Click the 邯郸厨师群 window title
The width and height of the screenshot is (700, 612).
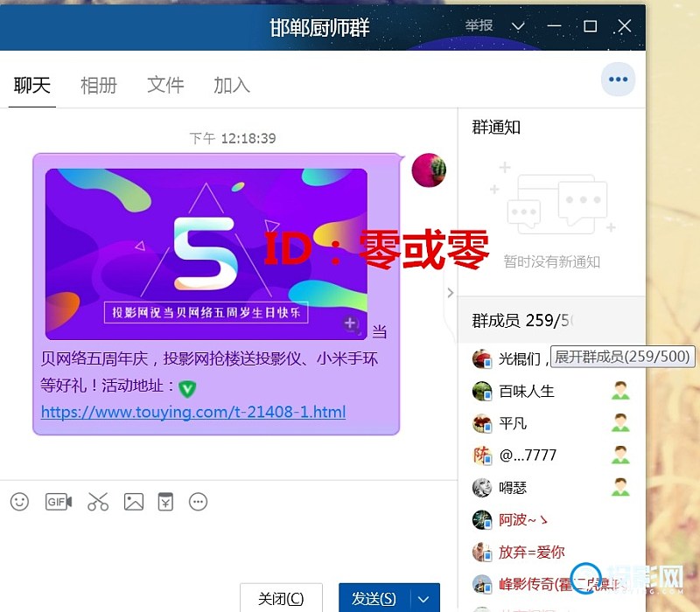(319, 28)
